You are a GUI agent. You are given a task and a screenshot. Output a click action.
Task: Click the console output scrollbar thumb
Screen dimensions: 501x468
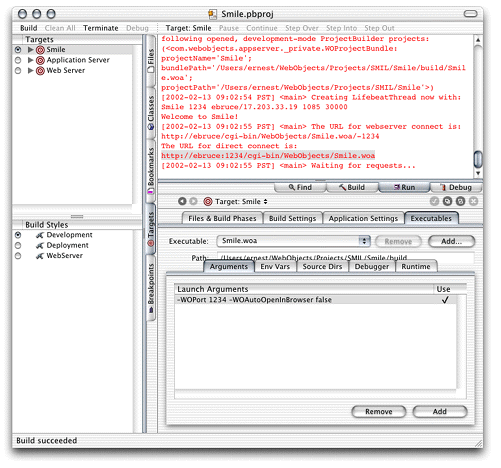[478, 159]
